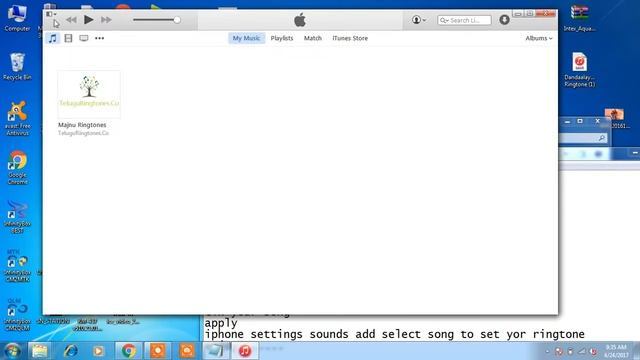Select the TV Shows library icon
Image resolution: width=640 pixels, height=360 pixels.
[84, 38]
